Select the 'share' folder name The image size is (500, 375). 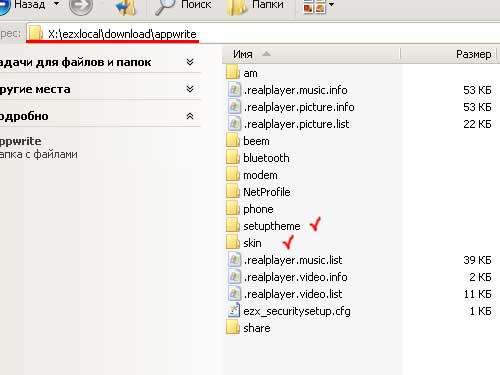click(257, 328)
